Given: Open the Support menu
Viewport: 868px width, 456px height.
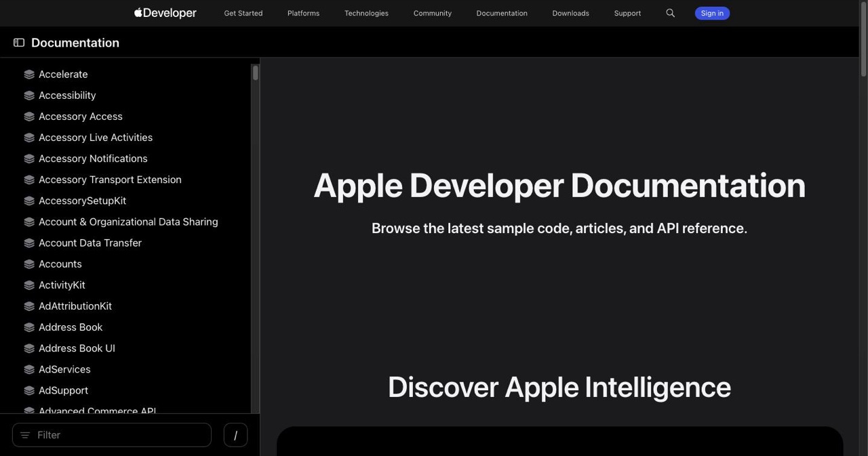Looking at the screenshot, I should pyautogui.click(x=627, y=13).
